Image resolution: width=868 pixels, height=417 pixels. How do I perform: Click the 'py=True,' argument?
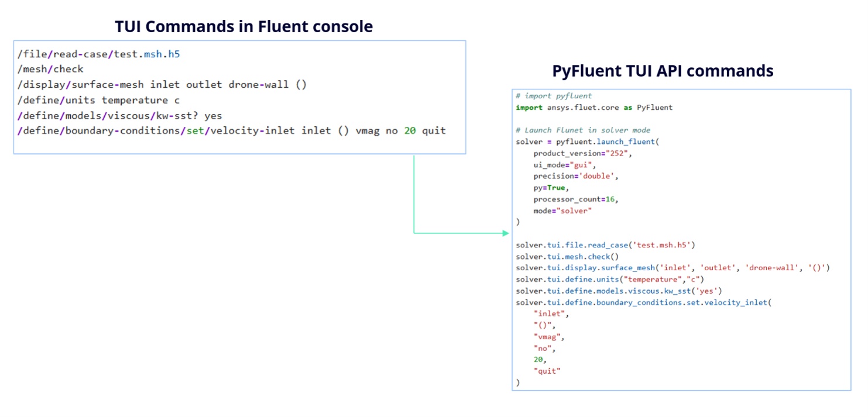(551, 188)
